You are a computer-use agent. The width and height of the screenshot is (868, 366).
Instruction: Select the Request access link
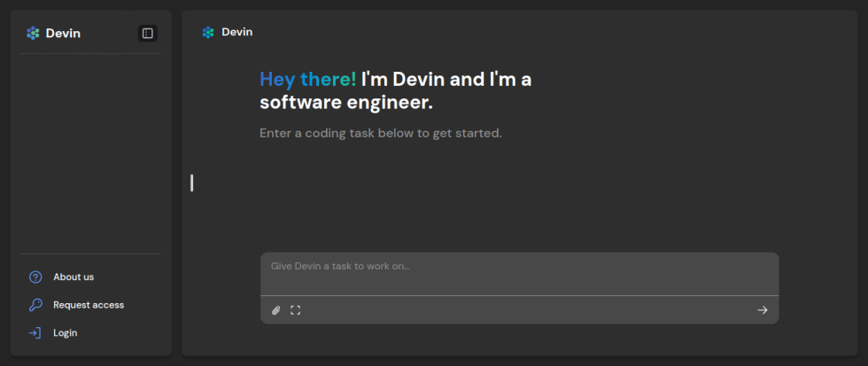pyautogui.click(x=89, y=305)
